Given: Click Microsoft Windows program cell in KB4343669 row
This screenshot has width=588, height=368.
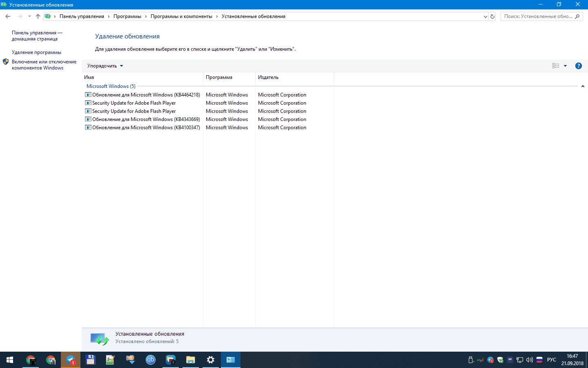Looking at the screenshot, I should click(227, 119).
